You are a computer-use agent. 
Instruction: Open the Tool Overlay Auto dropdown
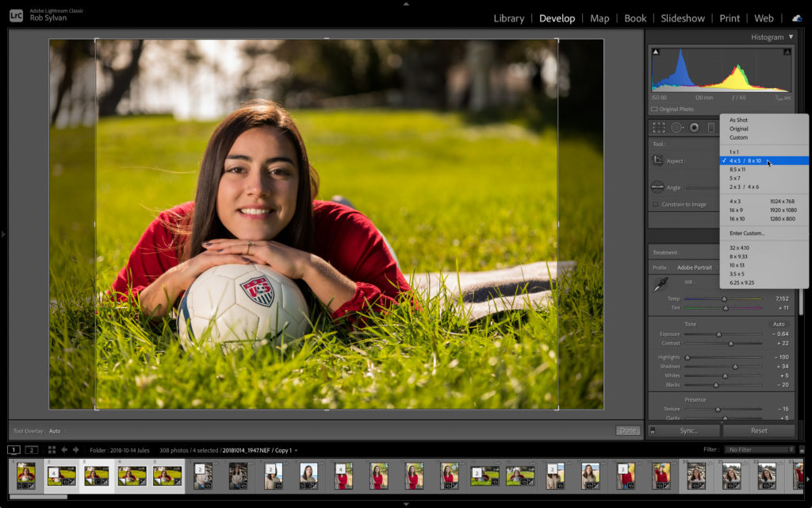[x=56, y=431]
